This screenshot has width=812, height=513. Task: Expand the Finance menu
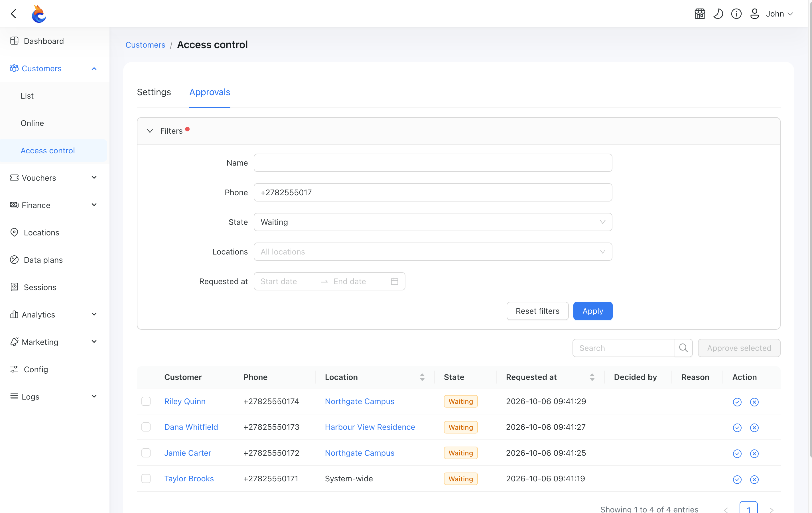point(54,205)
